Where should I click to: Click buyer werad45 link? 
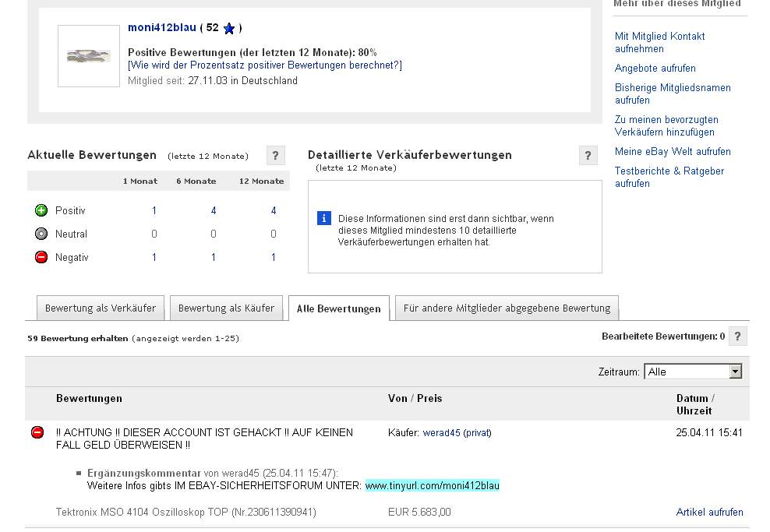point(441,433)
